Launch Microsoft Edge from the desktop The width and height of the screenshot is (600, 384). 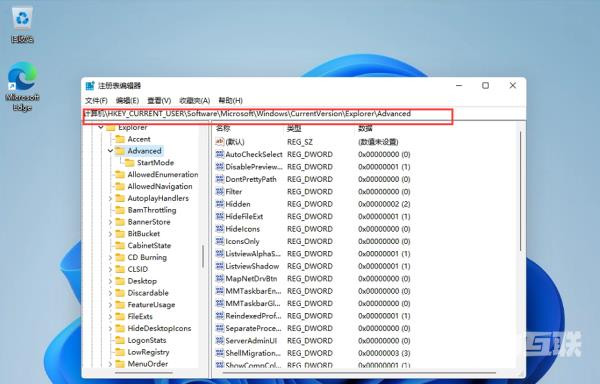click(22, 87)
